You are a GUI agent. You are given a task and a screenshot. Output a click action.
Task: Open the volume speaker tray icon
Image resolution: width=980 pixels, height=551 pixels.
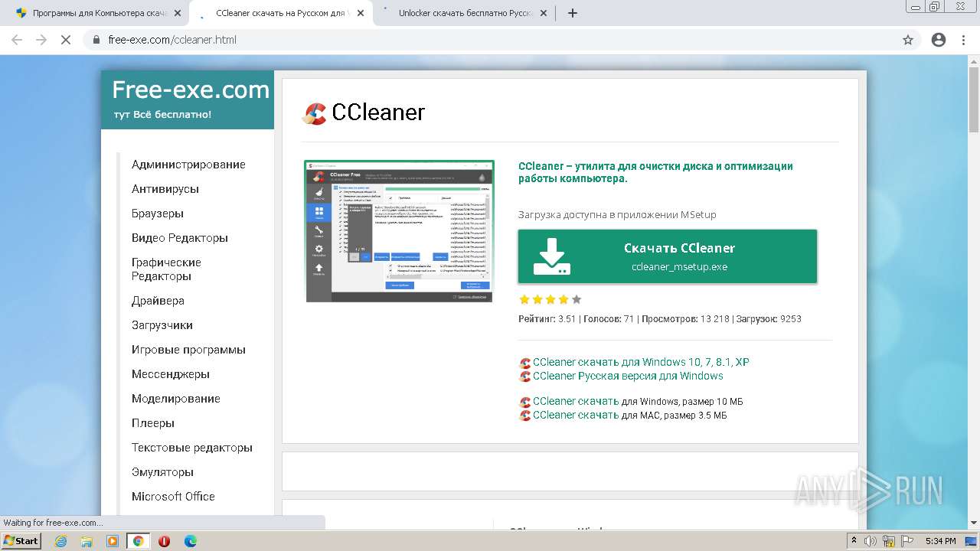pos(871,541)
